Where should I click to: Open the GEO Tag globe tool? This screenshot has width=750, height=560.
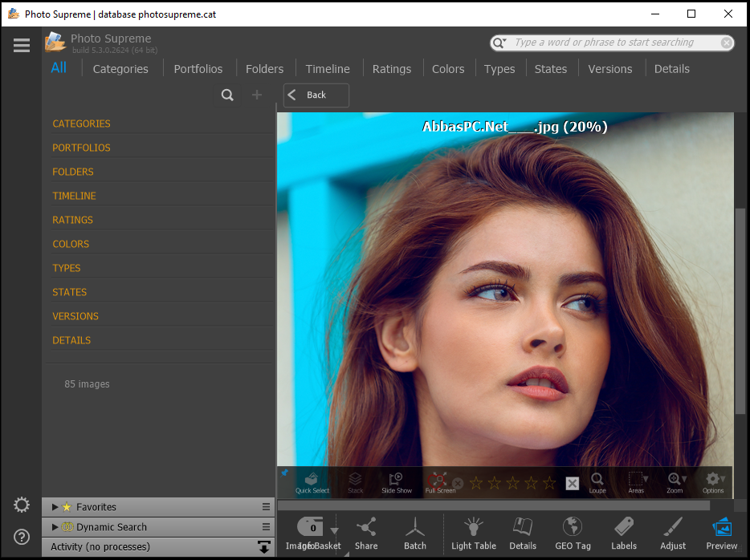point(573,534)
